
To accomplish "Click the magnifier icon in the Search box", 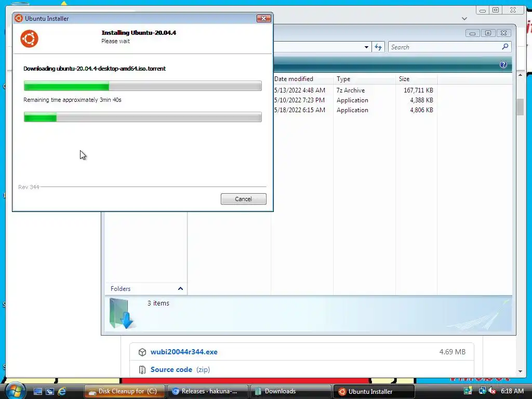I will point(505,47).
